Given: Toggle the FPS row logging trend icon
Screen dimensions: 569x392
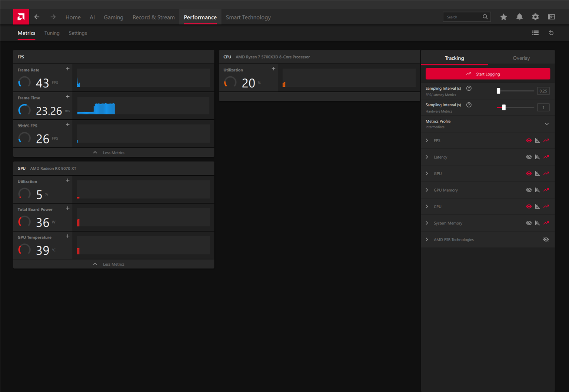Looking at the screenshot, I should [x=546, y=140].
